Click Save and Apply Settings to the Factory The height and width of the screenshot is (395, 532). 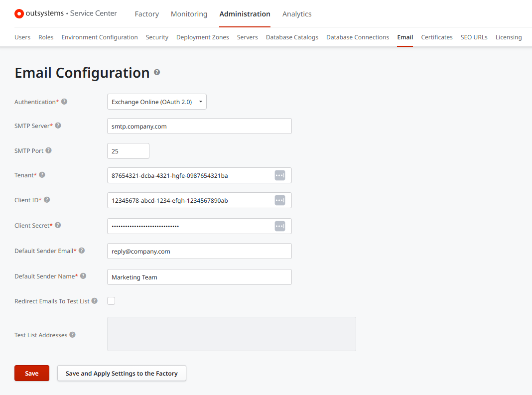pos(122,373)
